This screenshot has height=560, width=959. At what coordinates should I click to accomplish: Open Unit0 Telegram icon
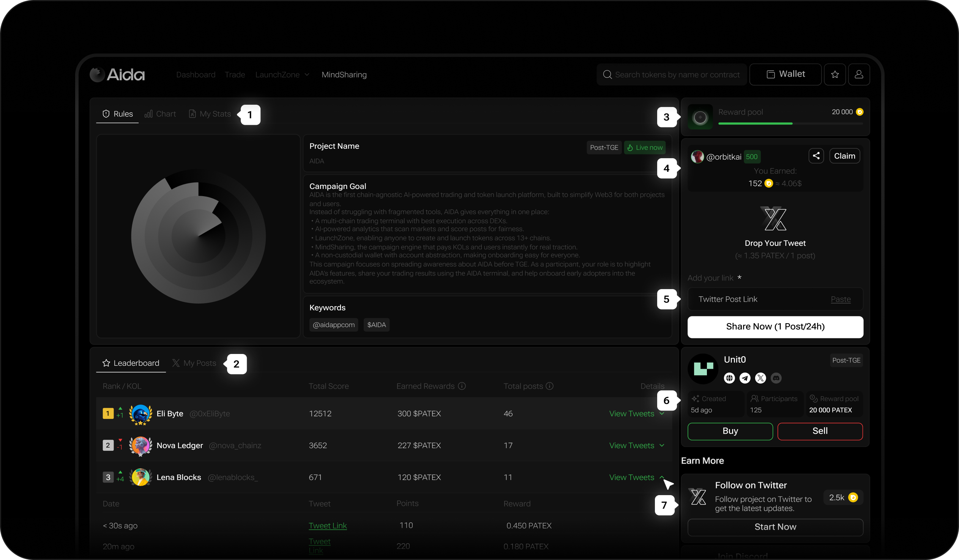745,378
